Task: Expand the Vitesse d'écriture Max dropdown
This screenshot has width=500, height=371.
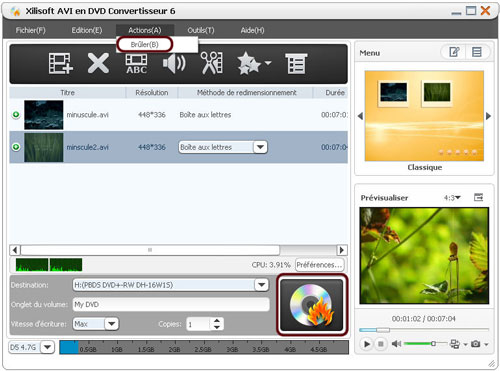Action: [x=112, y=324]
